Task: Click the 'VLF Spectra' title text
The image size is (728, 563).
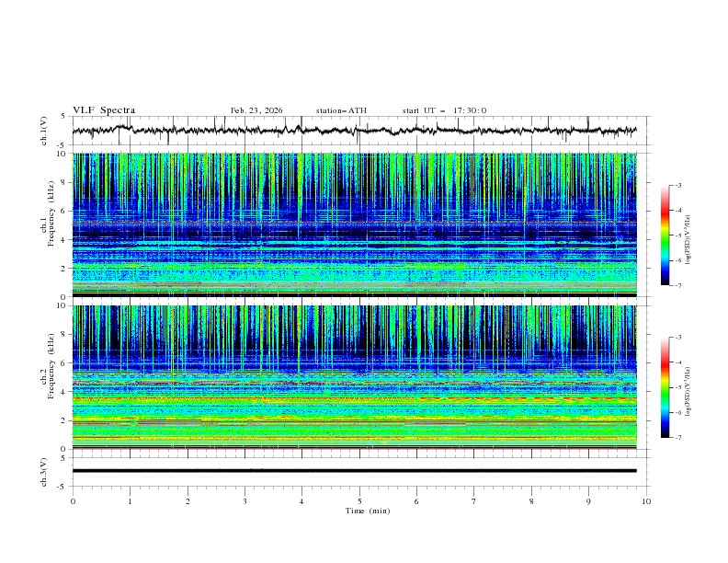Action: [104, 110]
